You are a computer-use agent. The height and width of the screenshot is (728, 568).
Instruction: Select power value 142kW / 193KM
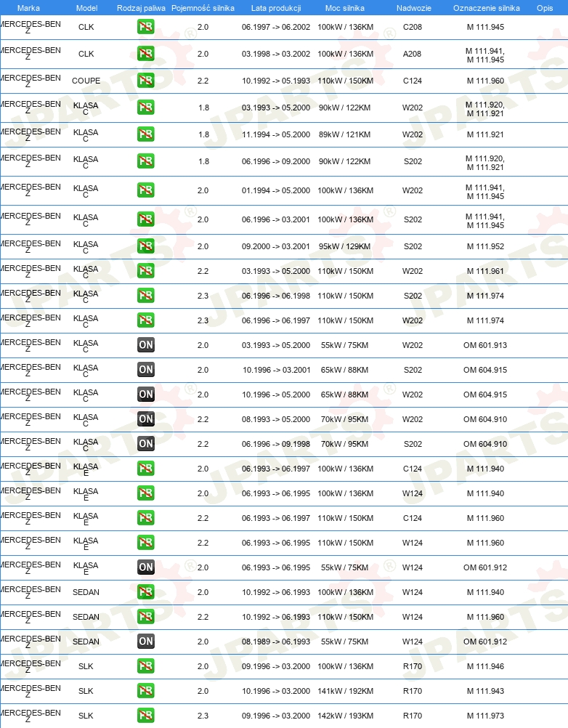[345, 716]
